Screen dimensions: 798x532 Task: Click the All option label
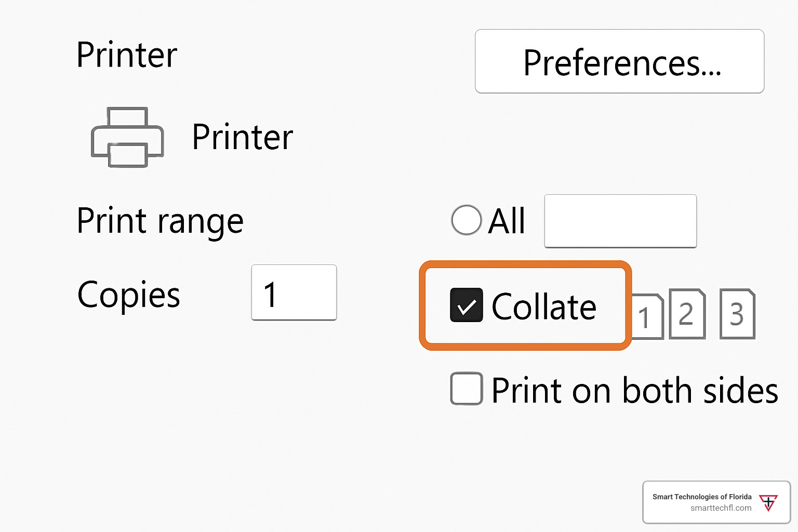click(x=507, y=221)
